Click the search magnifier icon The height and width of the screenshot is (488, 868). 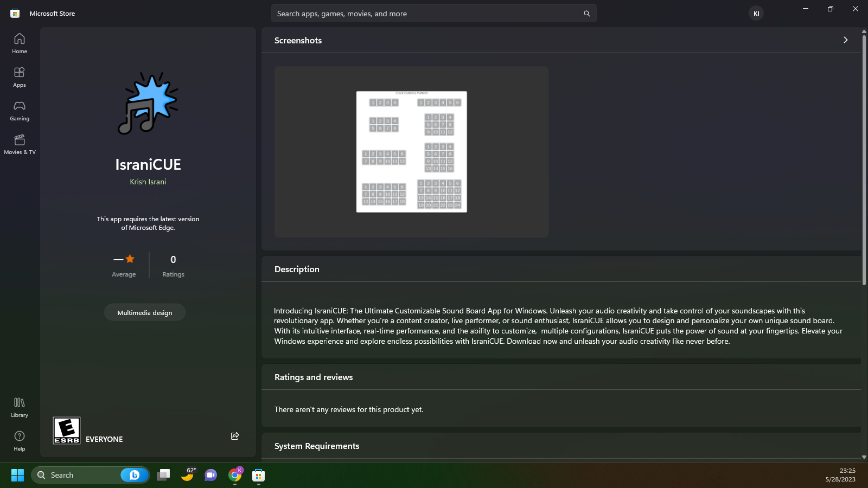pos(586,14)
